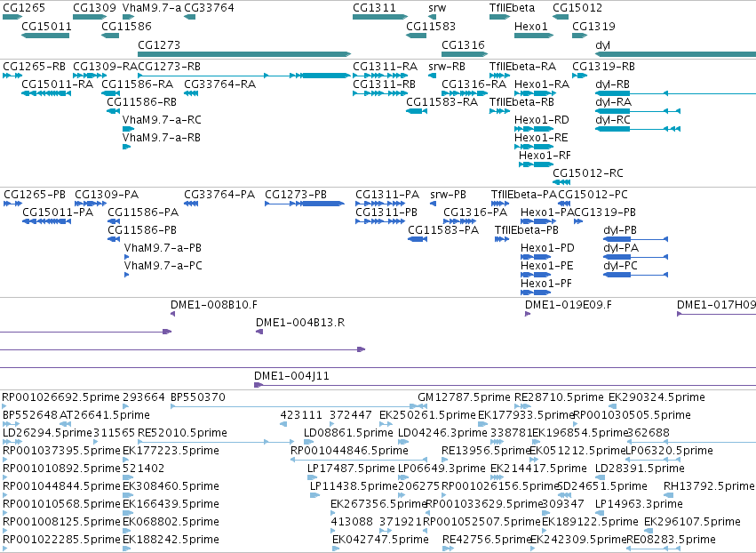Choose transcript Hexo1-RD

(542, 120)
